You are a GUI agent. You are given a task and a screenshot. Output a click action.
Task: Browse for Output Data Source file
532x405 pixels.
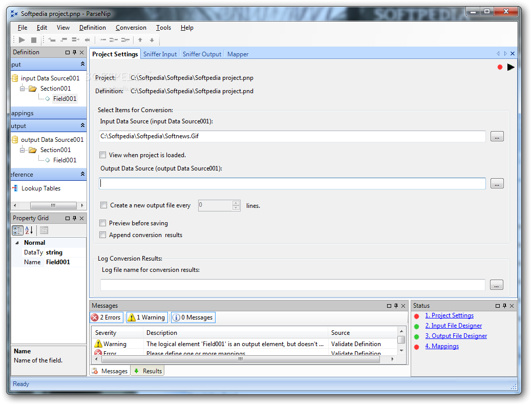pyautogui.click(x=497, y=183)
